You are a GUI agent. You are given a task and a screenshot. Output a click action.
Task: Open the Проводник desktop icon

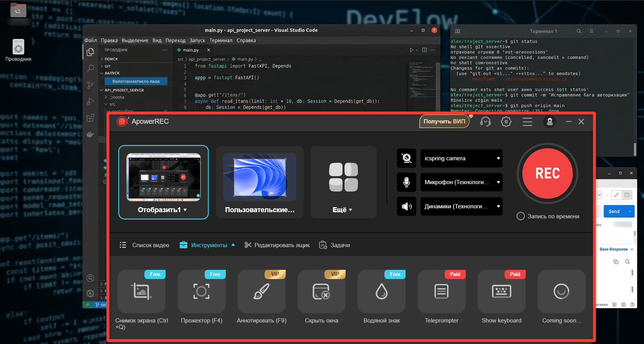[x=18, y=50]
